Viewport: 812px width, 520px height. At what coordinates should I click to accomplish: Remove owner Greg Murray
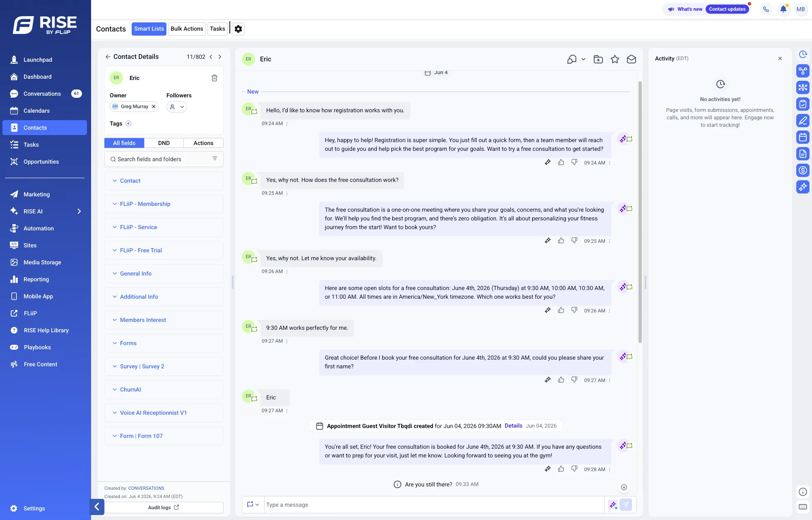coord(154,106)
